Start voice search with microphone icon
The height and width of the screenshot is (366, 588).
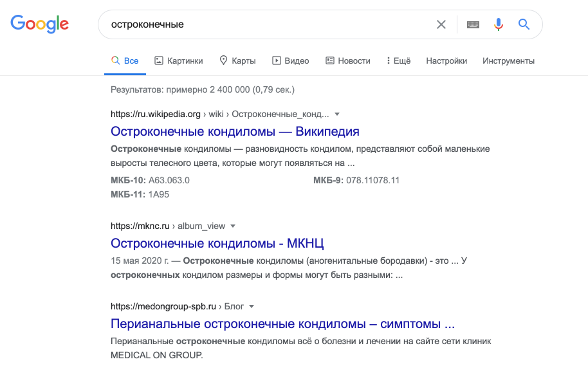499,24
